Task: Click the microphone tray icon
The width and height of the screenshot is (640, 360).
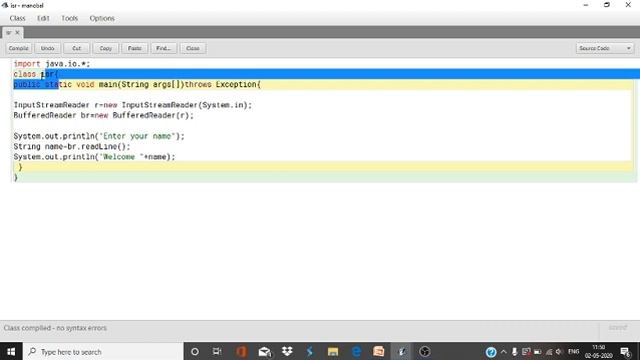Action: (515, 352)
